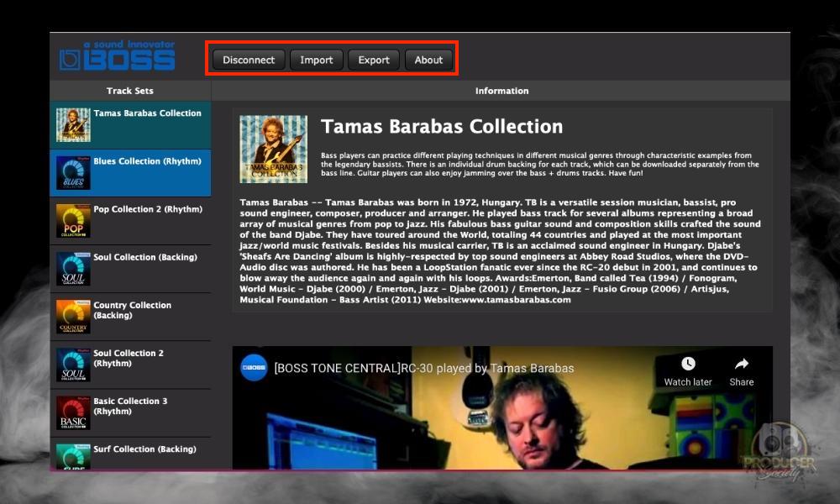840x504 pixels.
Task: Click the Track Sets header
Action: pyautogui.click(x=130, y=91)
